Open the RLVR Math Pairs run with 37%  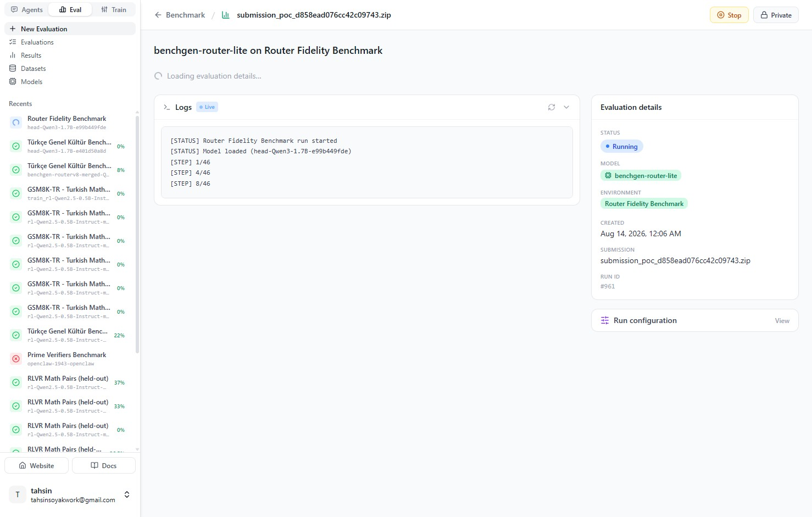70,382
